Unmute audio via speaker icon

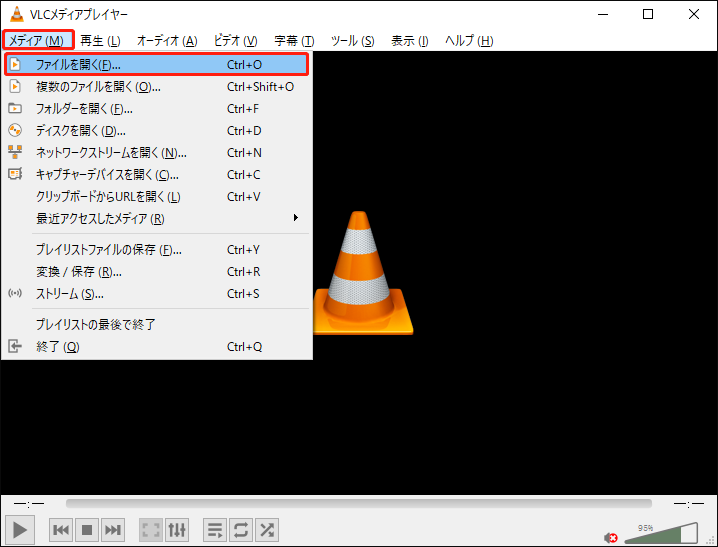(610, 537)
